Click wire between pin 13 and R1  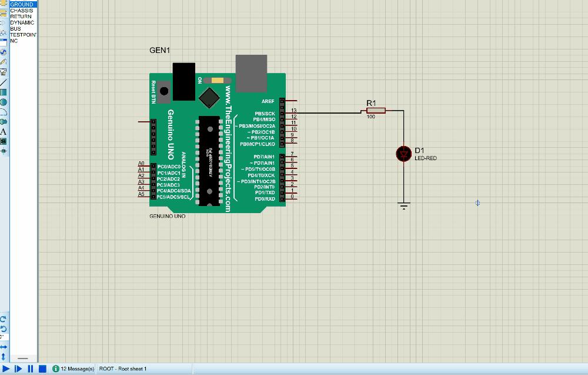[x=329, y=112]
